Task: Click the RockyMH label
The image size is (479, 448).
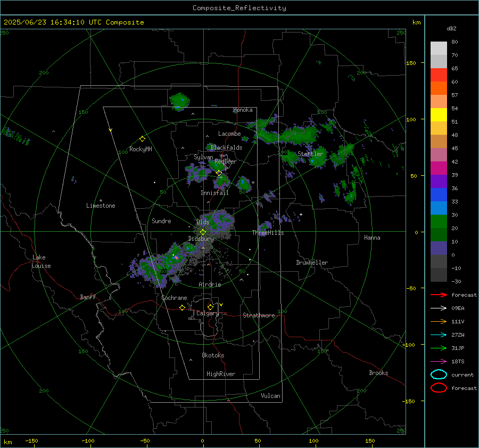Action: 141,149
